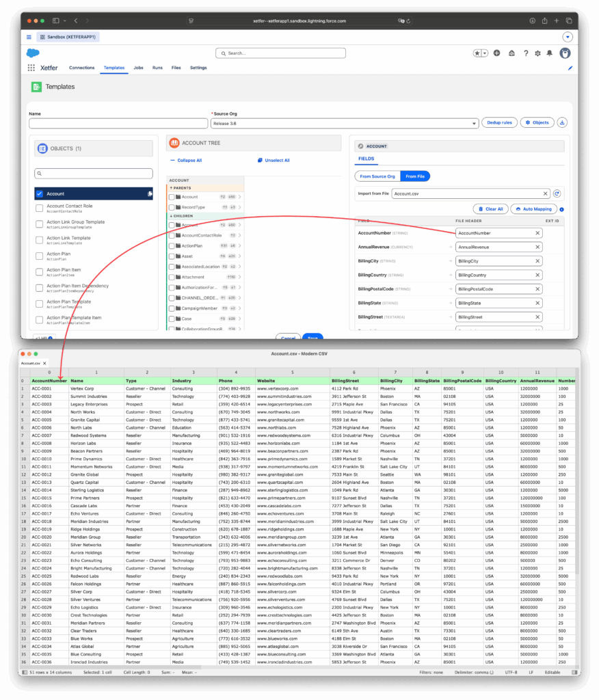The height and width of the screenshot is (700, 599).
Task: Uncheck the Account object checkbox
Action: [x=39, y=193]
